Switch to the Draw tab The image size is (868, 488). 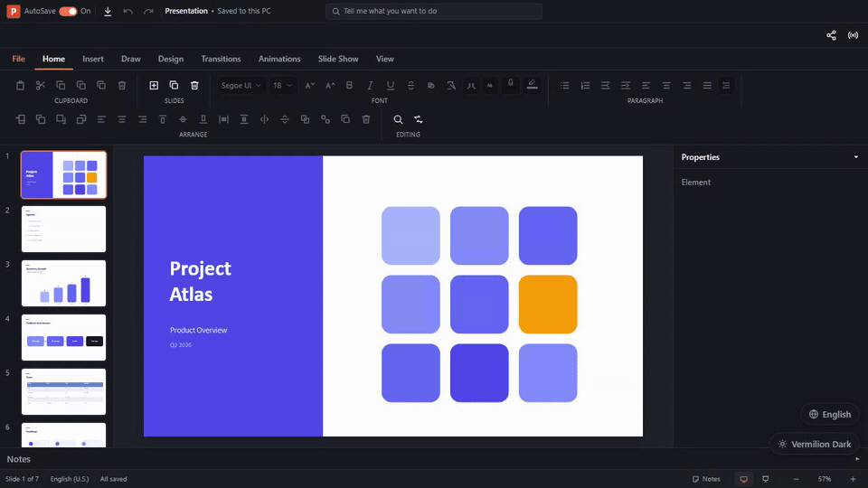click(130, 59)
